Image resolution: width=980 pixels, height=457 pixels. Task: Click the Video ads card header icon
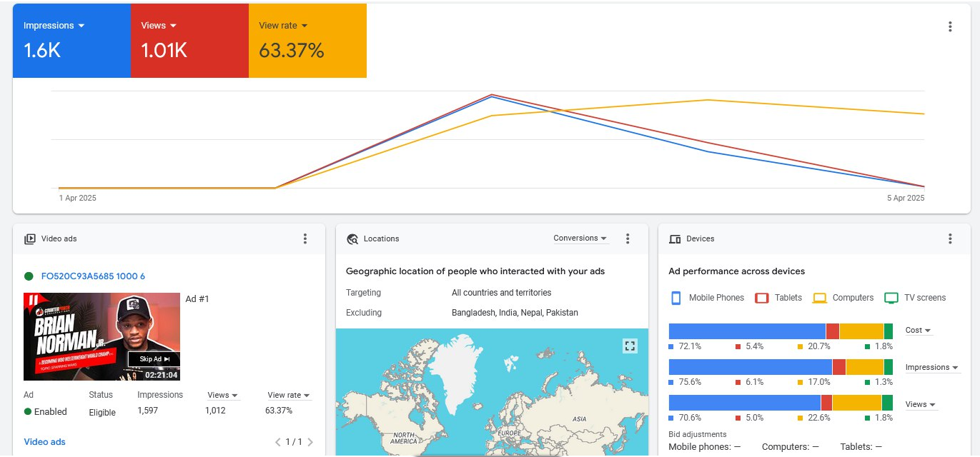30,239
